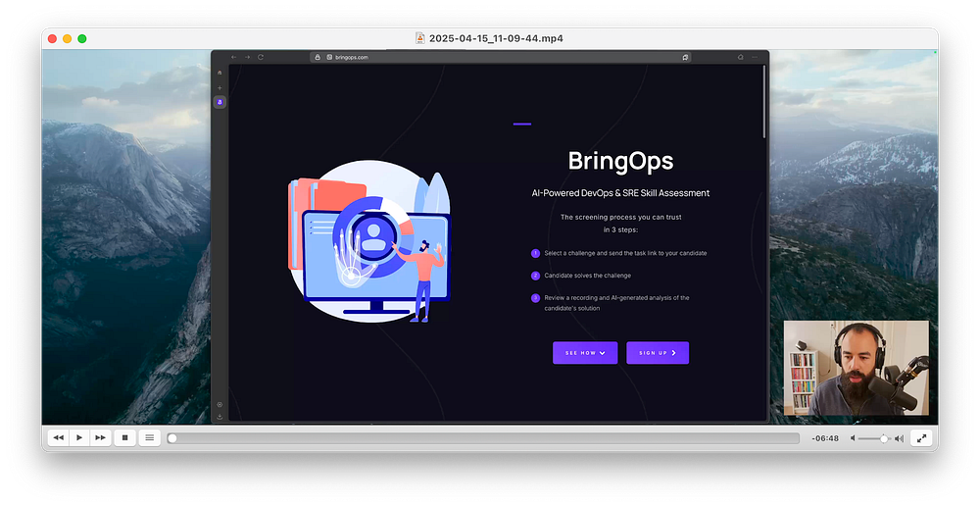Image resolution: width=980 pixels, height=507 pixels.
Task: Click the browser forward arrow in the video
Action: click(248, 57)
